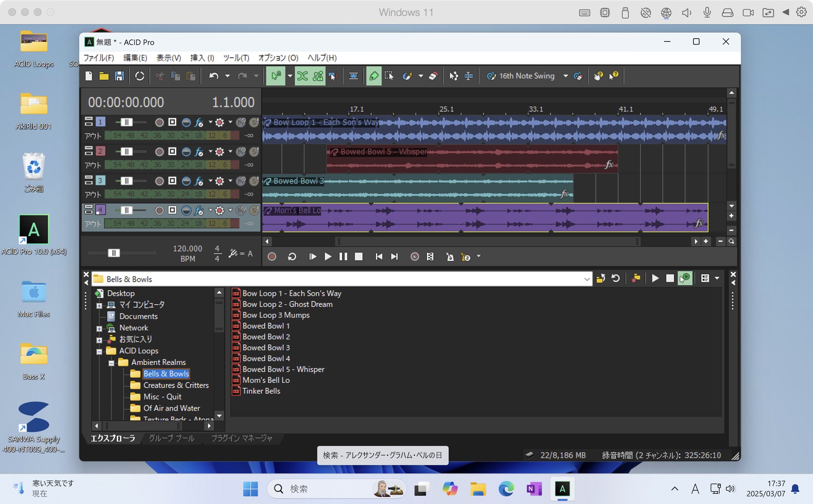Image resolution: width=813 pixels, height=504 pixels.
Task: Select the Tinker Bells loop file
Action: (x=261, y=391)
